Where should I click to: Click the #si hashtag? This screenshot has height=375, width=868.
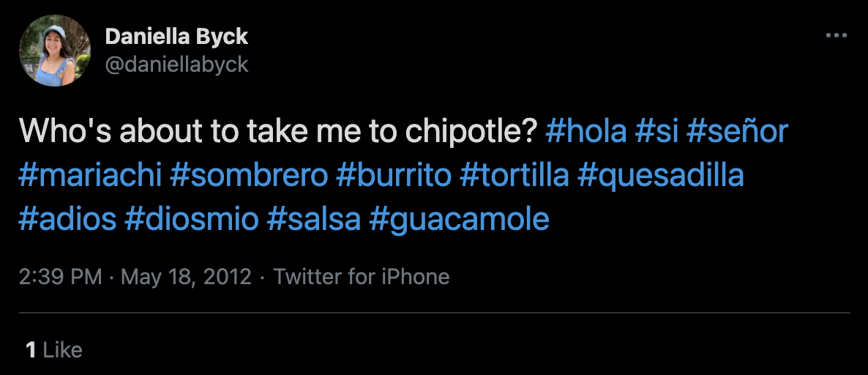coord(655,132)
